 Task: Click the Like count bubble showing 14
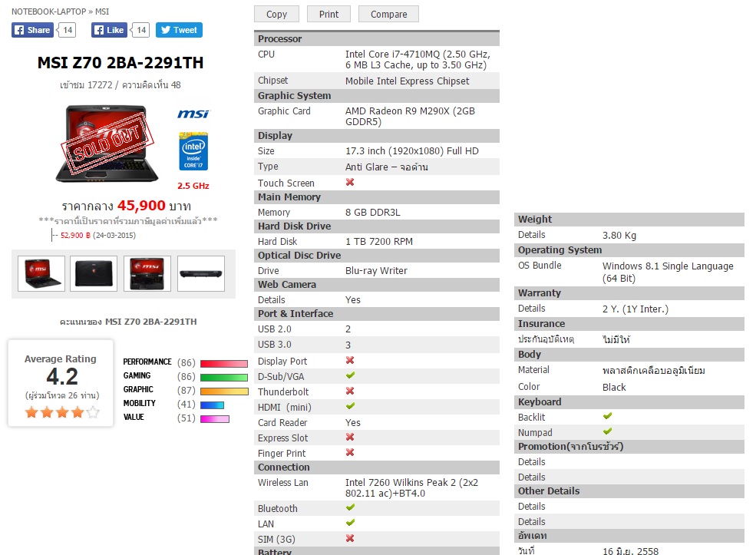tap(140, 30)
